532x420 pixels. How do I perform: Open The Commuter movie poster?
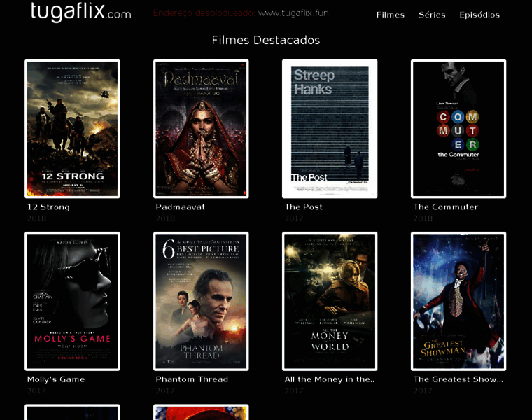[458, 129]
